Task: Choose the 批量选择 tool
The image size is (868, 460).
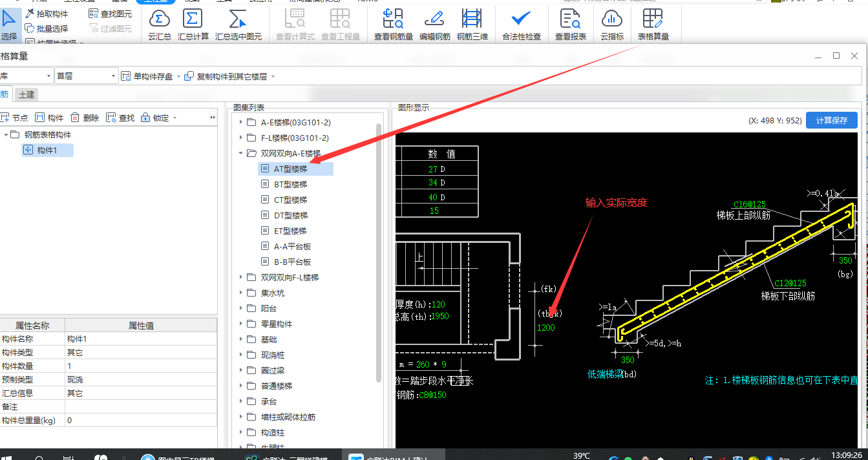Action: (47, 28)
